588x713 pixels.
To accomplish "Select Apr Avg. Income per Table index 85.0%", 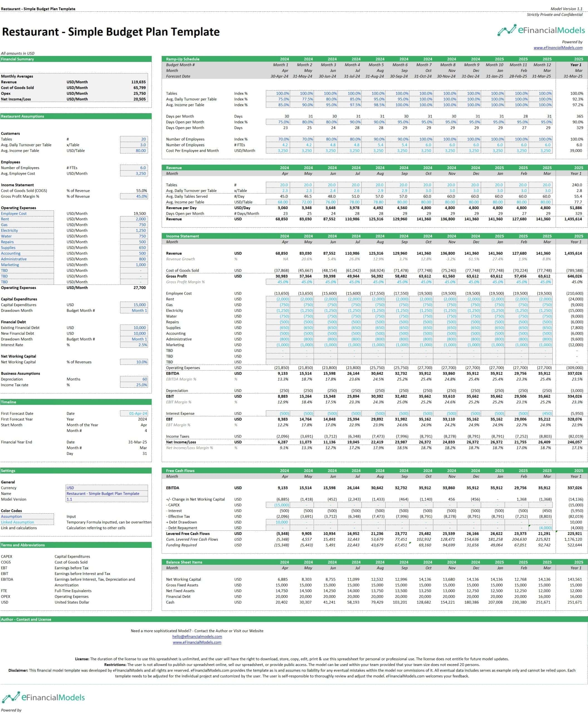I will [x=278, y=105].
